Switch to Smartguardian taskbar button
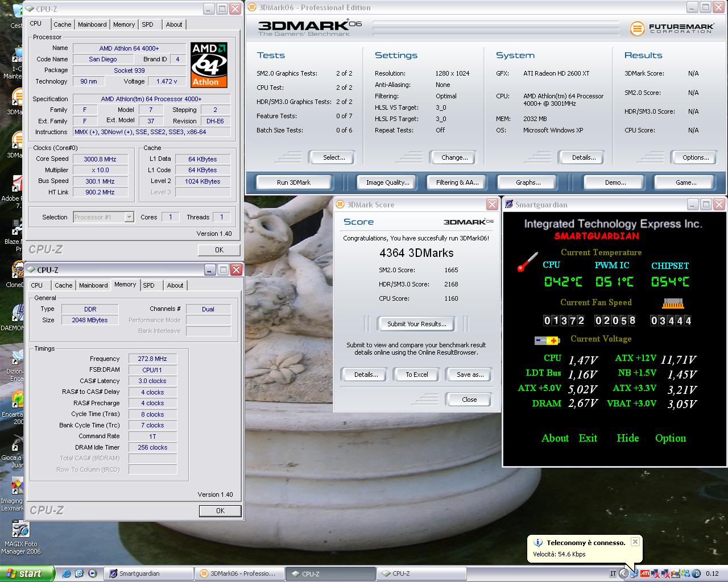The image size is (728, 582). point(150,573)
